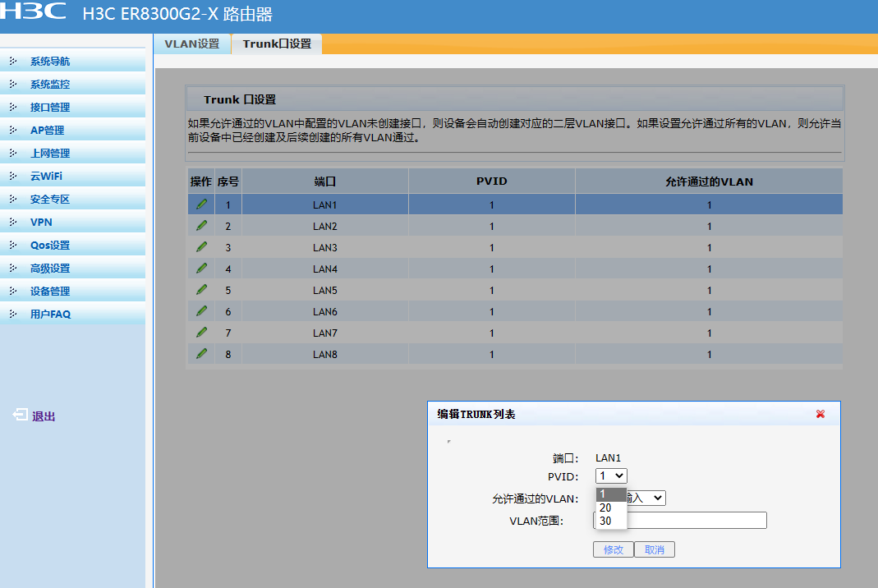The height and width of the screenshot is (588, 878).
Task: Click the edit pencil for LAN3 row
Action: click(x=201, y=247)
